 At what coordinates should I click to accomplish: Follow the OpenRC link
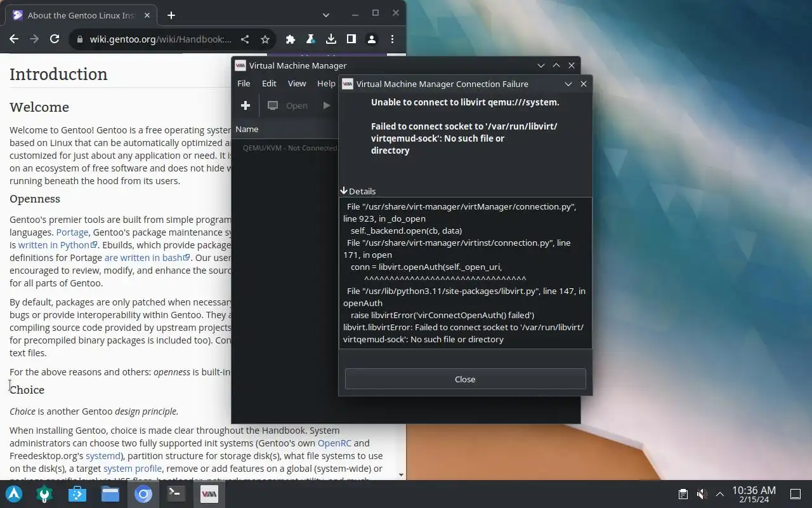click(x=334, y=443)
